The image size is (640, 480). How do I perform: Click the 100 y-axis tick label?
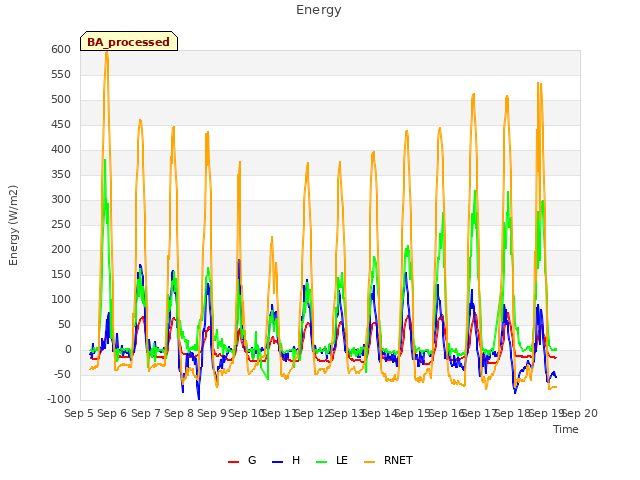point(61,300)
